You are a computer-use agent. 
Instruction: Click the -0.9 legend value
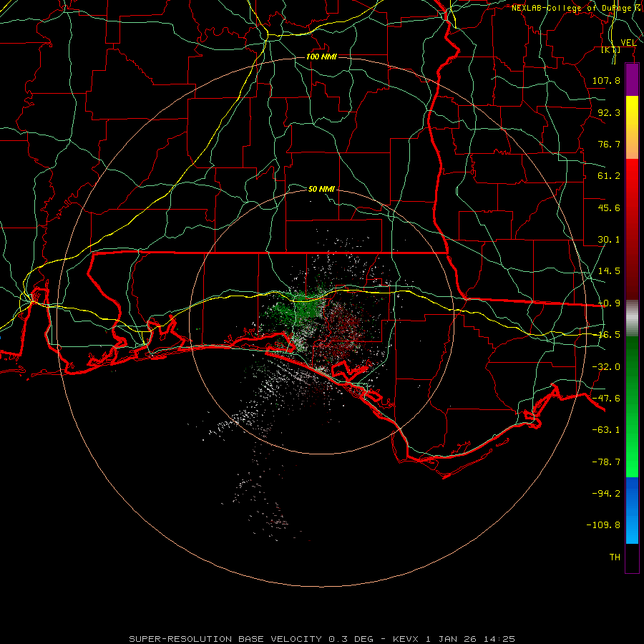click(609, 303)
